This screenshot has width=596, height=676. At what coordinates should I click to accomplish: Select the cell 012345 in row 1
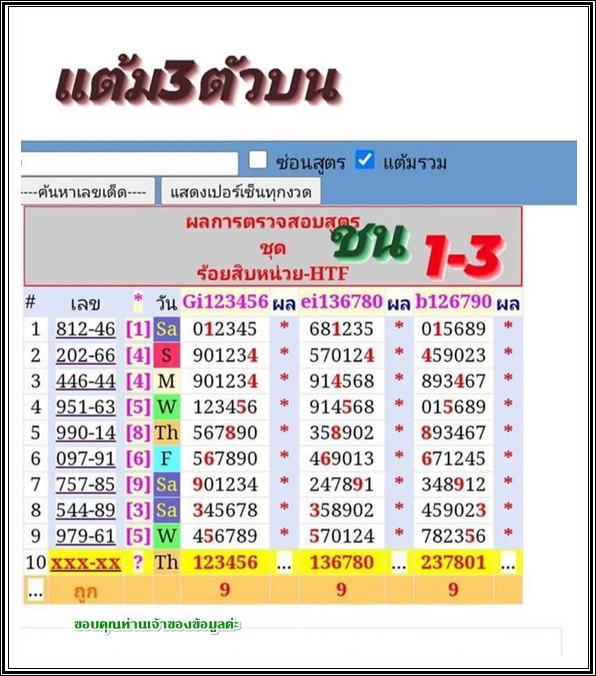(x=225, y=329)
